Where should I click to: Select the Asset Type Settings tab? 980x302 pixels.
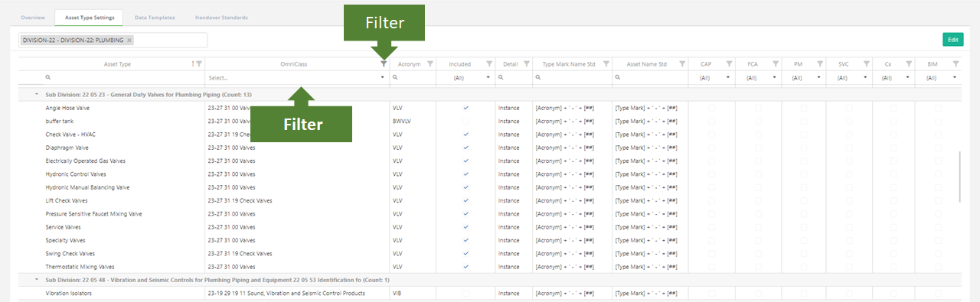coord(89,17)
